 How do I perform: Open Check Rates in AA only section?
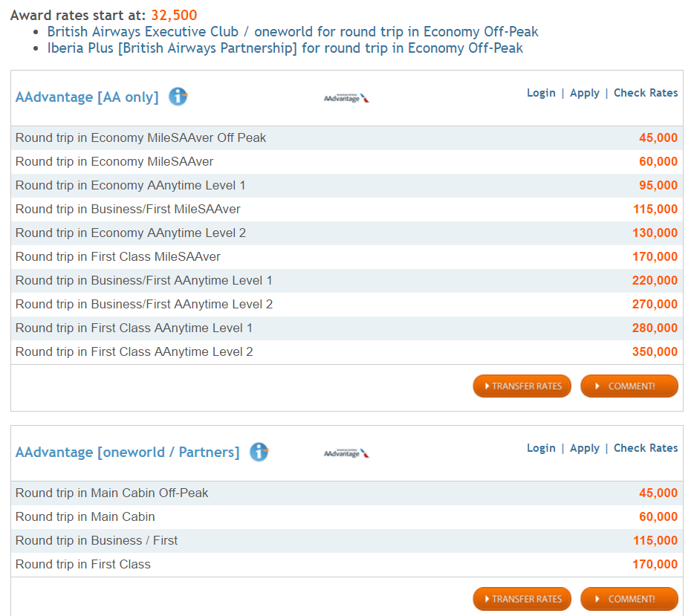click(x=645, y=93)
